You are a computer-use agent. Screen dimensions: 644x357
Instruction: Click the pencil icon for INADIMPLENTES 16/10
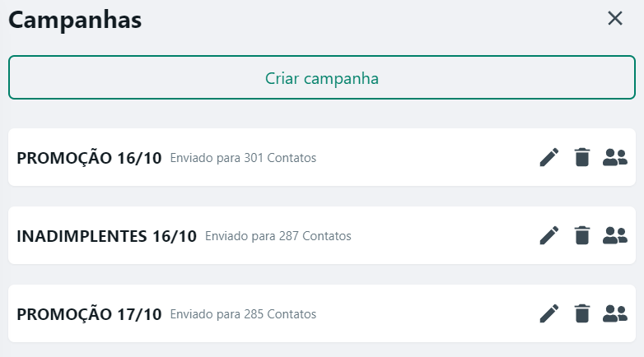click(549, 235)
